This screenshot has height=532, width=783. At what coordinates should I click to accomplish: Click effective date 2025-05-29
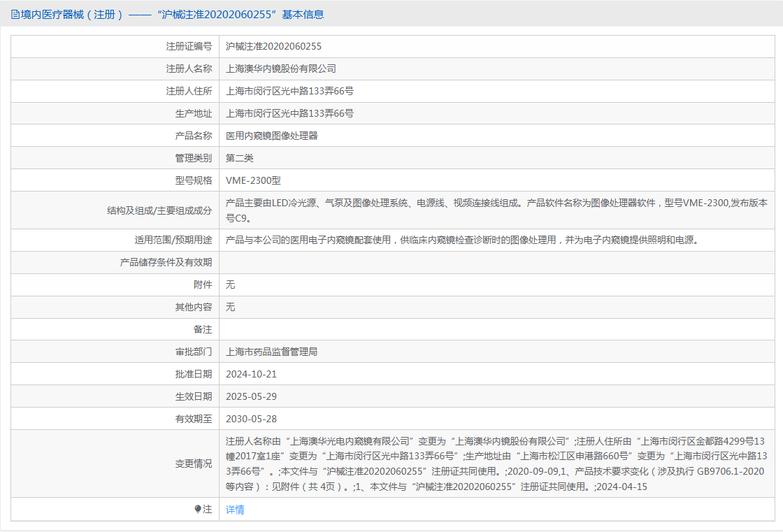[251, 396]
